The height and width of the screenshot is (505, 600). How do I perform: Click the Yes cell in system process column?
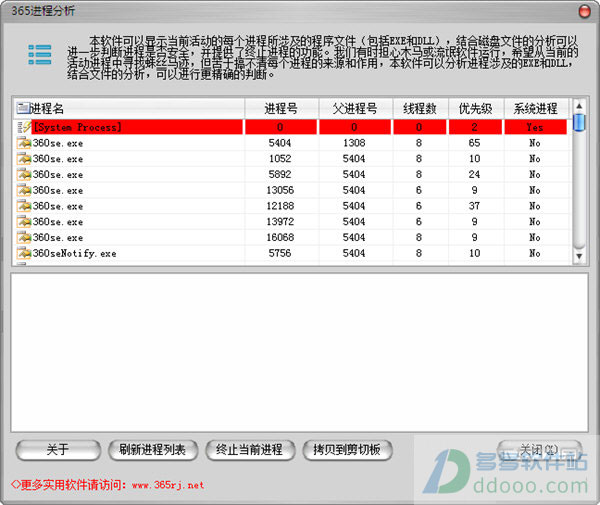[x=535, y=127]
